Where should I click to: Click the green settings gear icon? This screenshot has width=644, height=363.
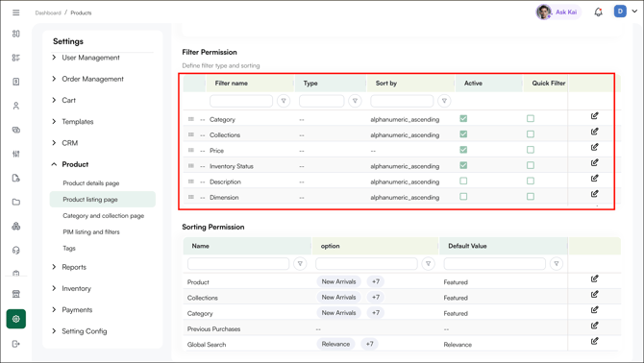pyautogui.click(x=16, y=319)
